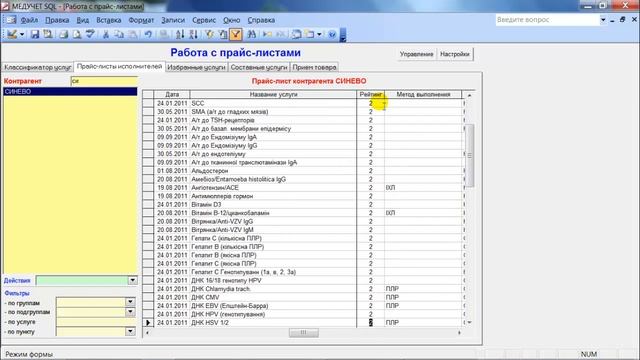Open the Вид menu

tap(82, 20)
